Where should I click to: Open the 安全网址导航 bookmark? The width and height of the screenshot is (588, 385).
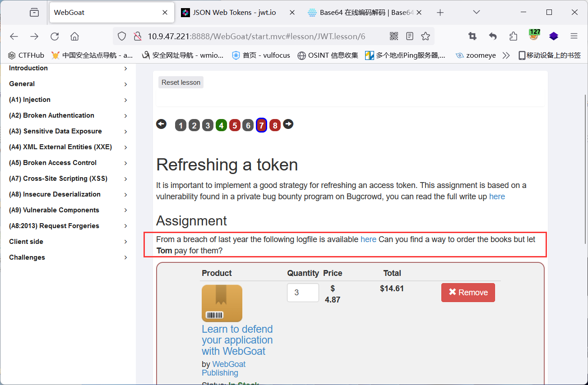coord(183,55)
